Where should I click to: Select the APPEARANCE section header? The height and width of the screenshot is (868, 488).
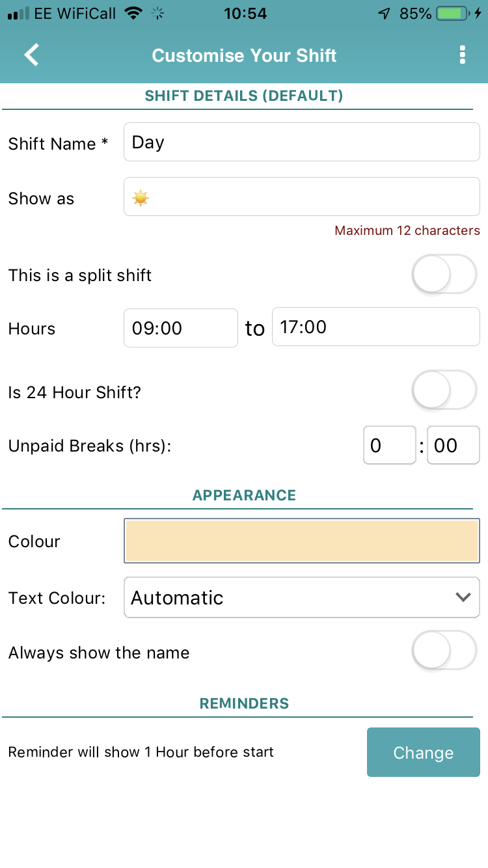tap(244, 495)
